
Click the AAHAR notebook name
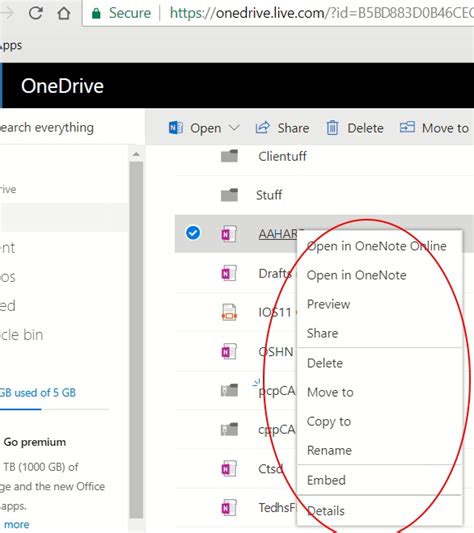278,234
